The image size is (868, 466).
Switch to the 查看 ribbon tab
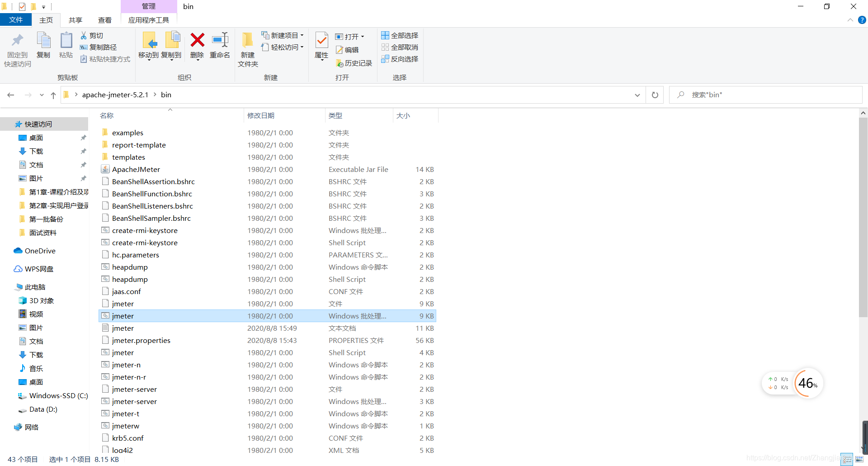pyautogui.click(x=104, y=19)
